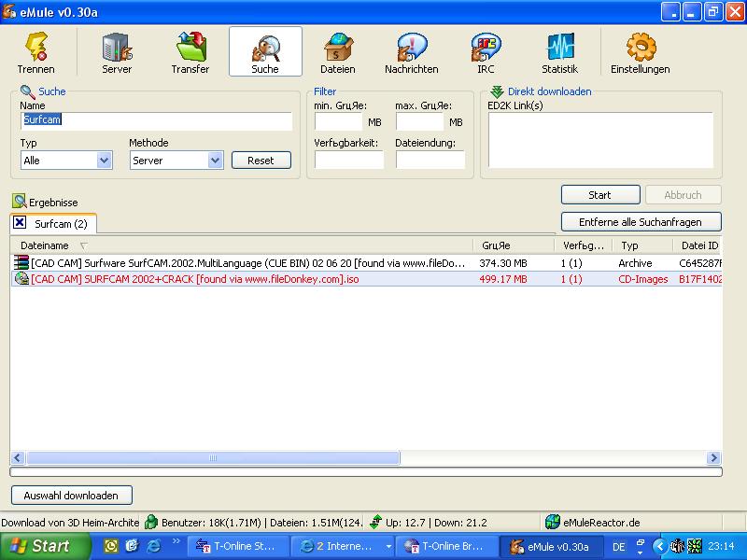Screen dimensions: 747x560
Task: Open the Windows Start menu
Action: (x=45, y=546)
